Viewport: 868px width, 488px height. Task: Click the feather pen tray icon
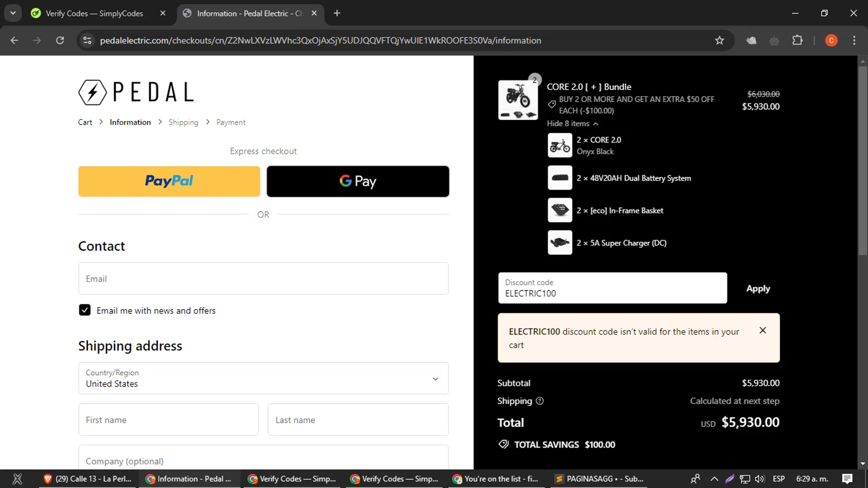pyautogui.click(x=730, y=479)
